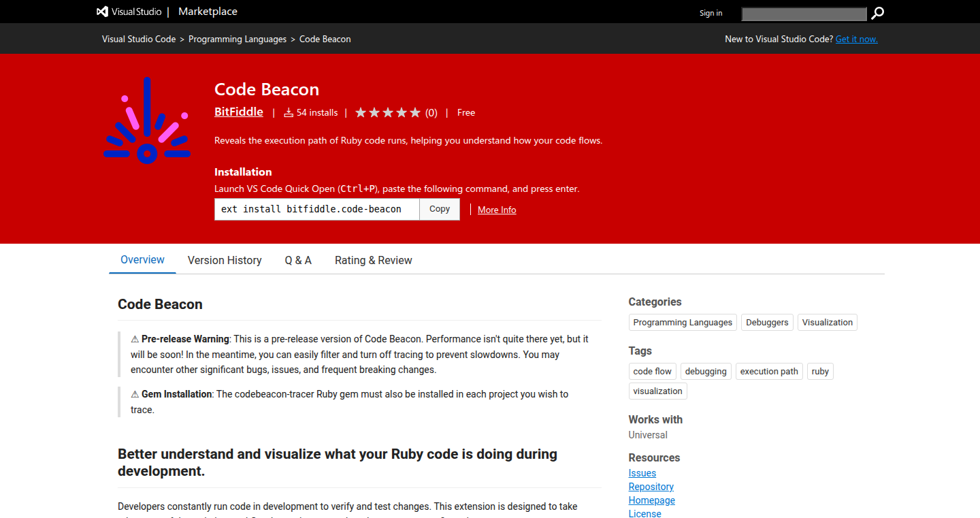Click Sign in

click(711, 13)
